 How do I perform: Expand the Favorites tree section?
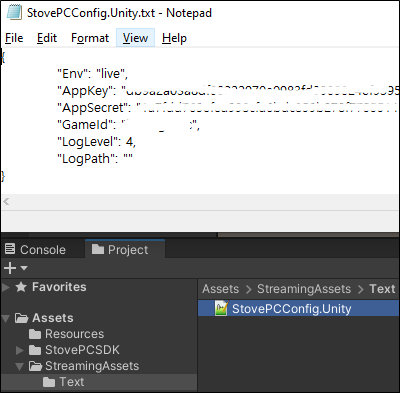tap(6, 287)
